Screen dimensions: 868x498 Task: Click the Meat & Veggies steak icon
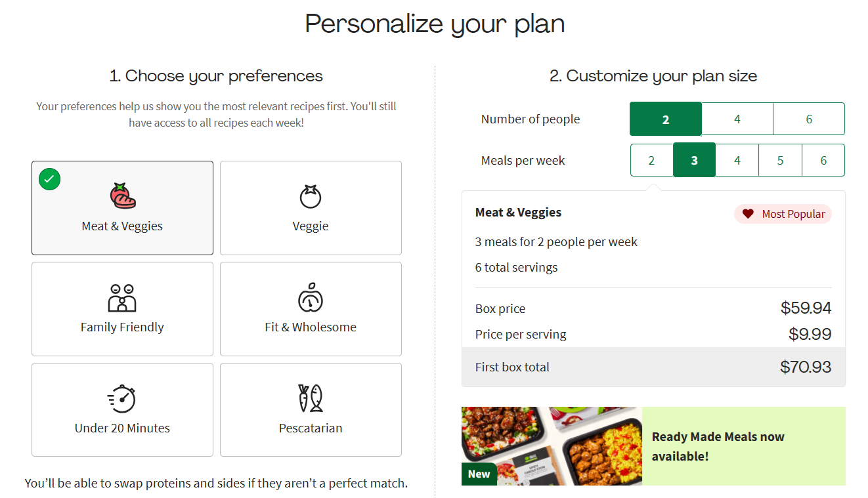123,196
